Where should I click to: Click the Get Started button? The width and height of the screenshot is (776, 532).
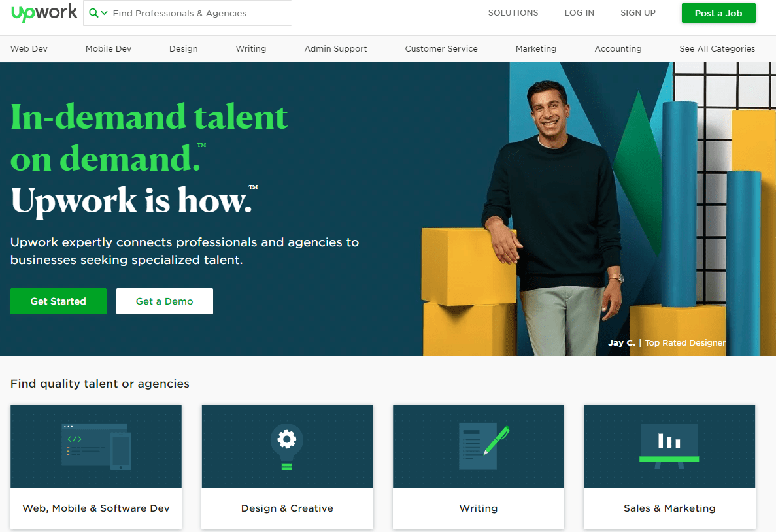[x=58, y=301]
